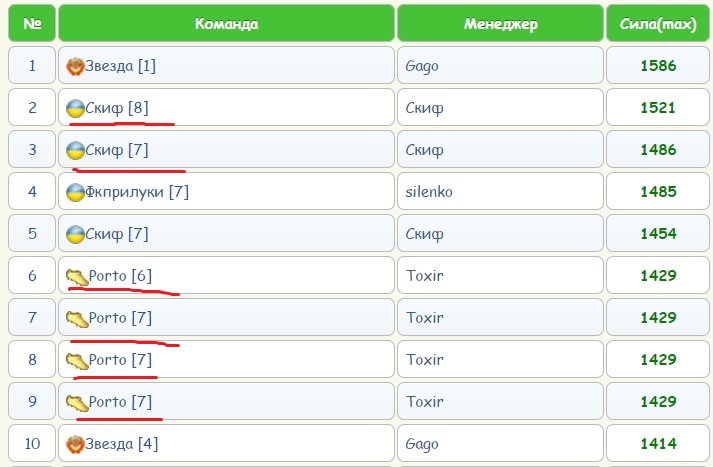Open the Скиф [7] team in row 3
This screenshot has height=467, width=713.
(117, 150)
